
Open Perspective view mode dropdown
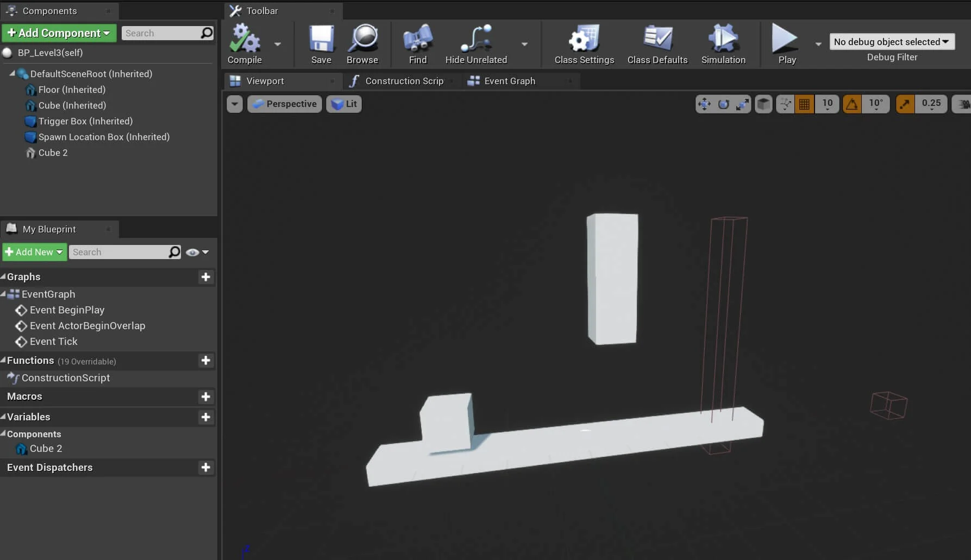coord(285,104)
